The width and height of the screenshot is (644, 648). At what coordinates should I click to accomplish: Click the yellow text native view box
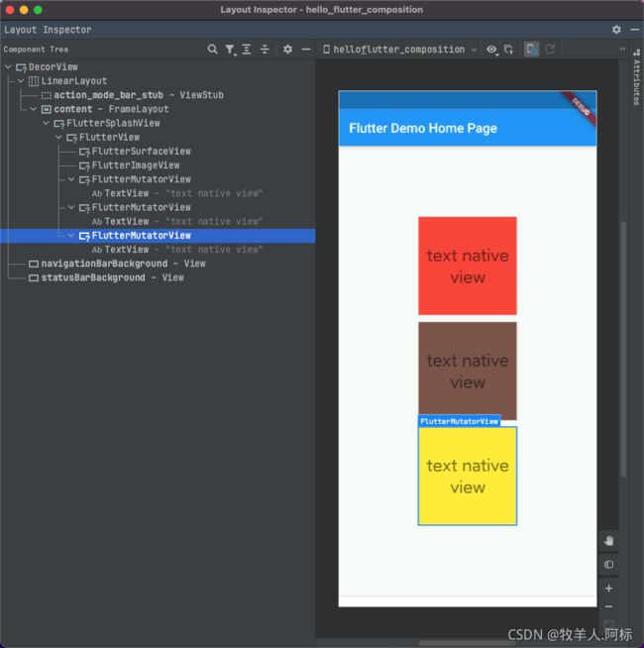tap(467, 476)
